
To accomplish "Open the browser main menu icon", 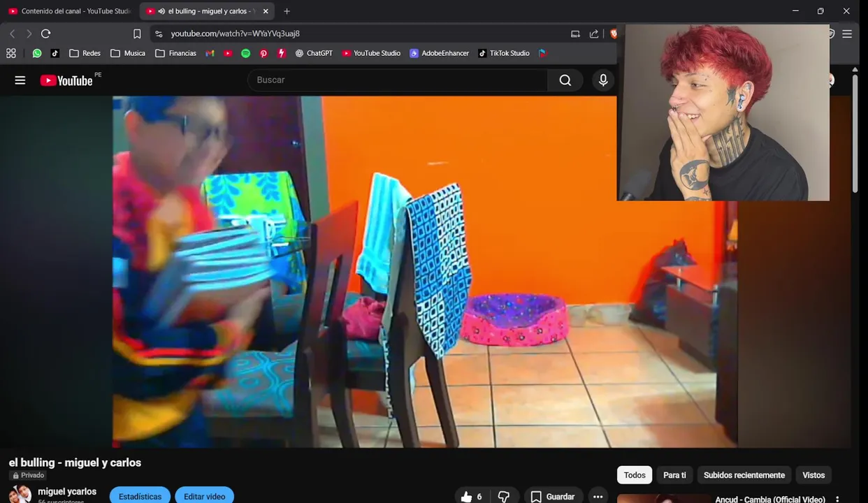I will pyautogui.click(x=847, y=34).
